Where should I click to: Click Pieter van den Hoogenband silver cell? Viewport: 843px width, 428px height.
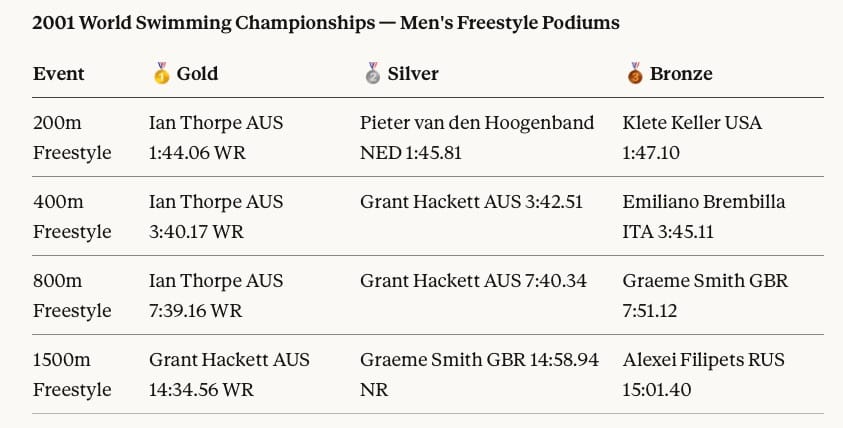click(477, 137)
